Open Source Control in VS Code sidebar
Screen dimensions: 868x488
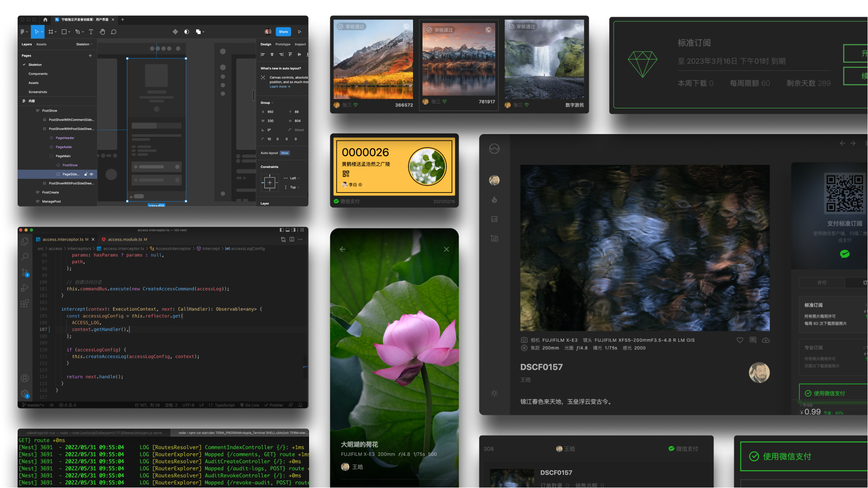(x=25, y=273)
